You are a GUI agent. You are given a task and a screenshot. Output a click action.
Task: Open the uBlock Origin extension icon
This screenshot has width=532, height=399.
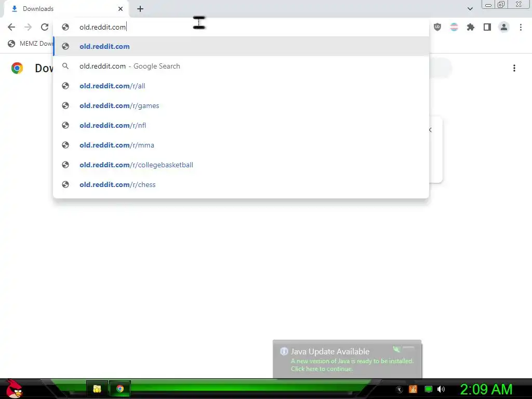(x=437, y=27)
